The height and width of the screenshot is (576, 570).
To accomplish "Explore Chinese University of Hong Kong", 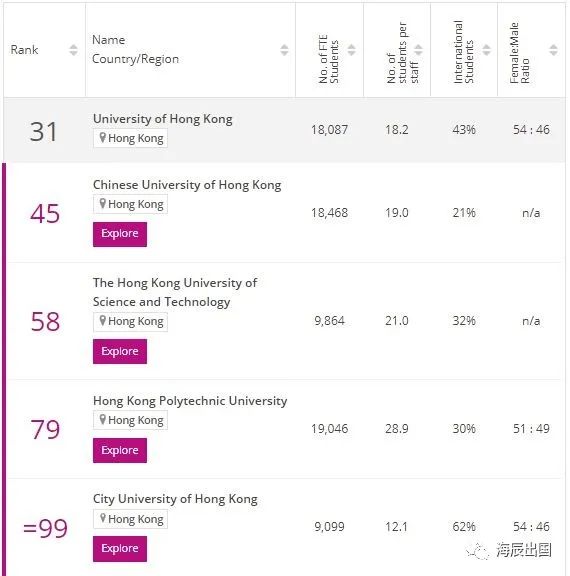I will pyautogui.click(x=120, y=234).
